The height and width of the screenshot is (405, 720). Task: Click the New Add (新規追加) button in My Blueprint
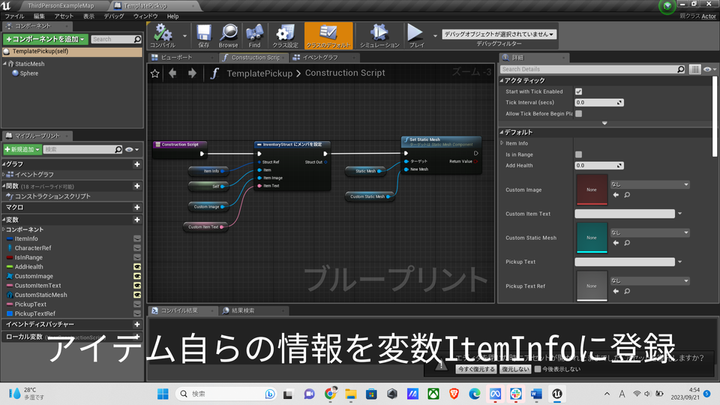pos(22,148)
